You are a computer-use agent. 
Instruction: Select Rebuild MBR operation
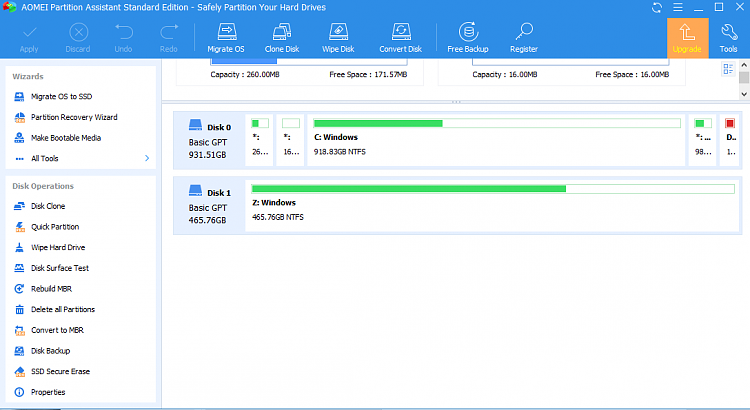point(43,289)
